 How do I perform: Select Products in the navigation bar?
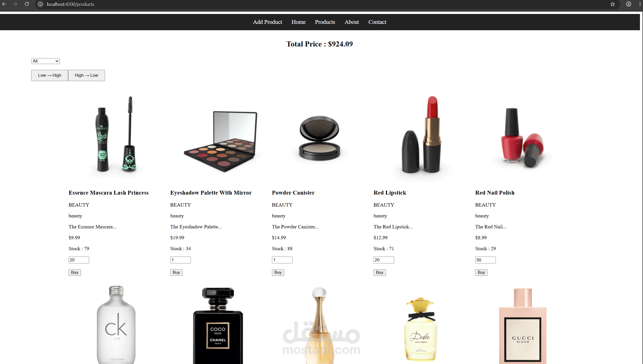click(325, 22)
